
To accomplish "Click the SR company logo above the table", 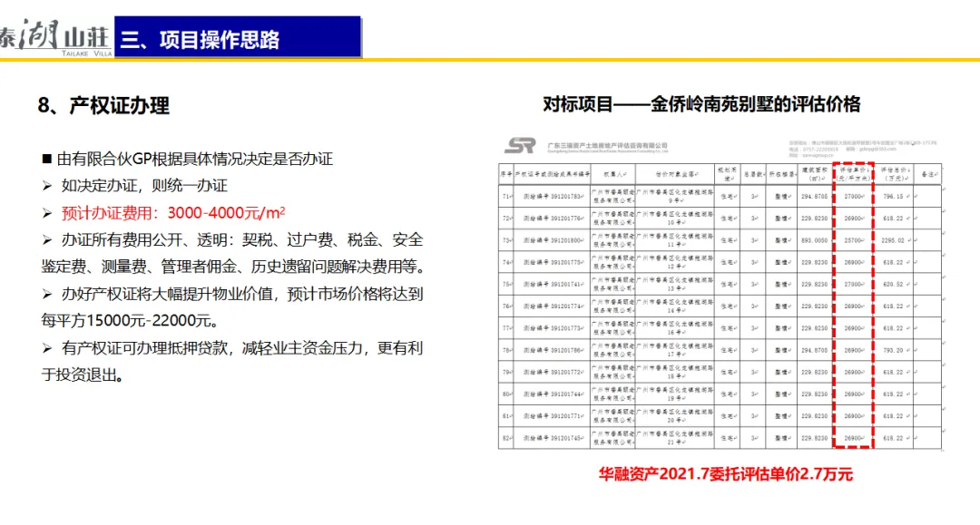I will pyautogui.click(x=520, y=145).
